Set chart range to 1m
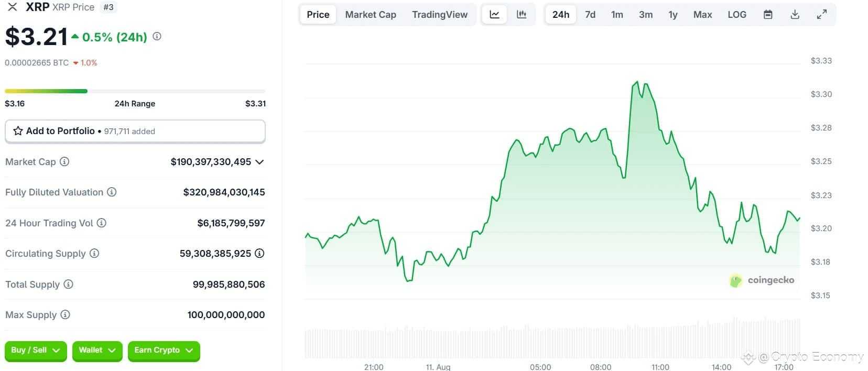Viewport: 868px width, 371px height. click(x=617, y=15)
